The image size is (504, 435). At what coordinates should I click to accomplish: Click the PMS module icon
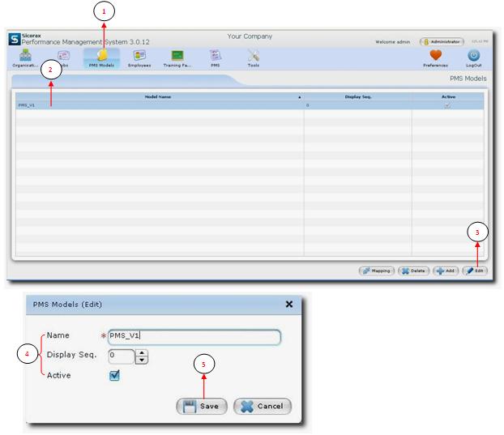tap(215, 56)
